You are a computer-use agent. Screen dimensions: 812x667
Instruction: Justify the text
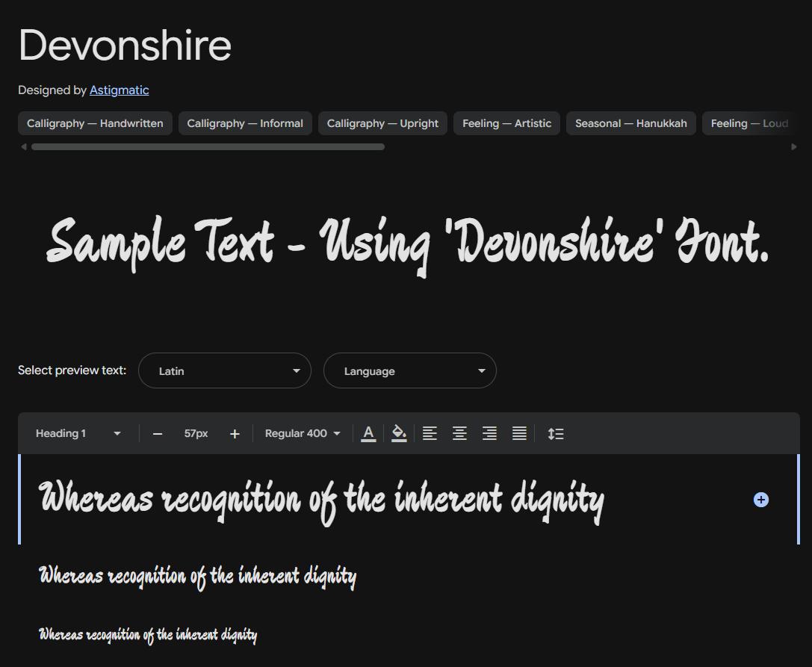click(x=519, y=433)
